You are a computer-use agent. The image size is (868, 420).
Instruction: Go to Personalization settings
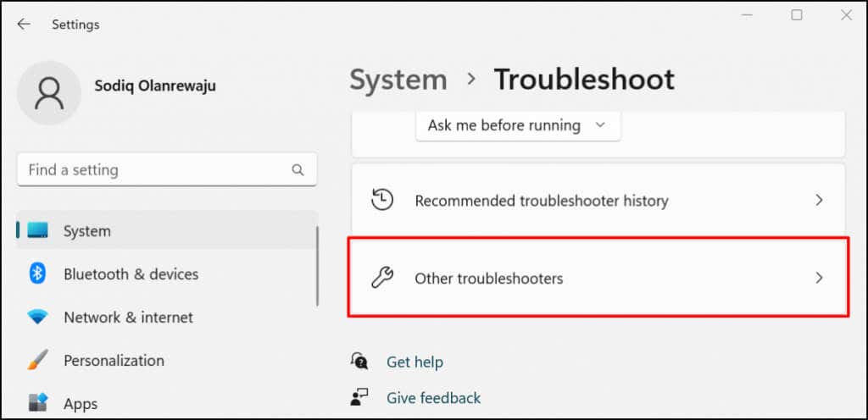tap(167, 361)
